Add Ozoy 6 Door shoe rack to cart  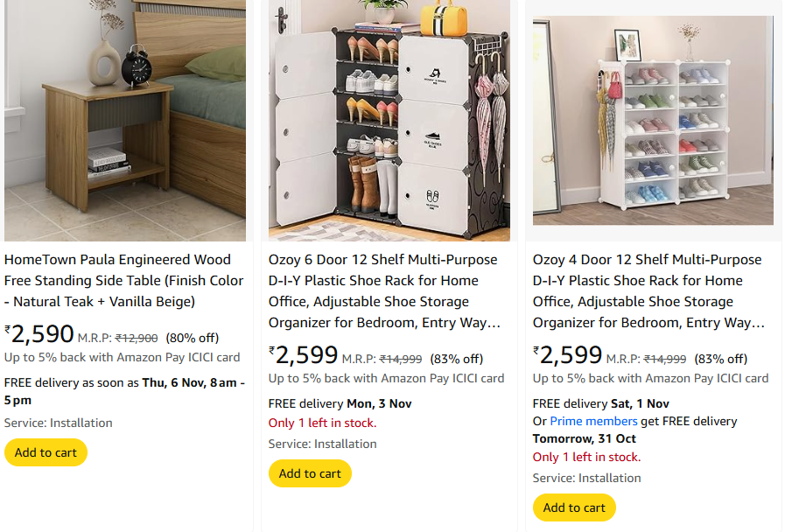[310, 473]
